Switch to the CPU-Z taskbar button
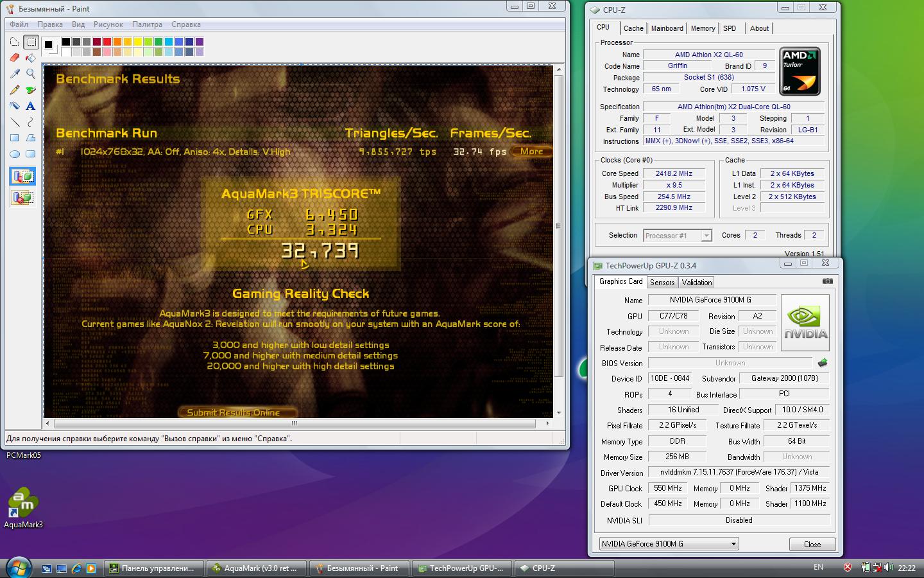This screenshot has width=924, height=578. coord(565,568)
